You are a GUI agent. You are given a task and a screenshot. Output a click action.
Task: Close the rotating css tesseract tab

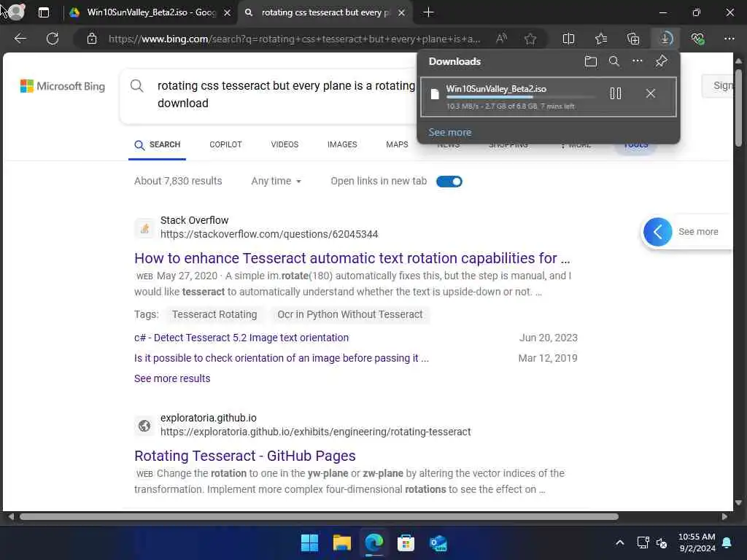tap(402, 13)
